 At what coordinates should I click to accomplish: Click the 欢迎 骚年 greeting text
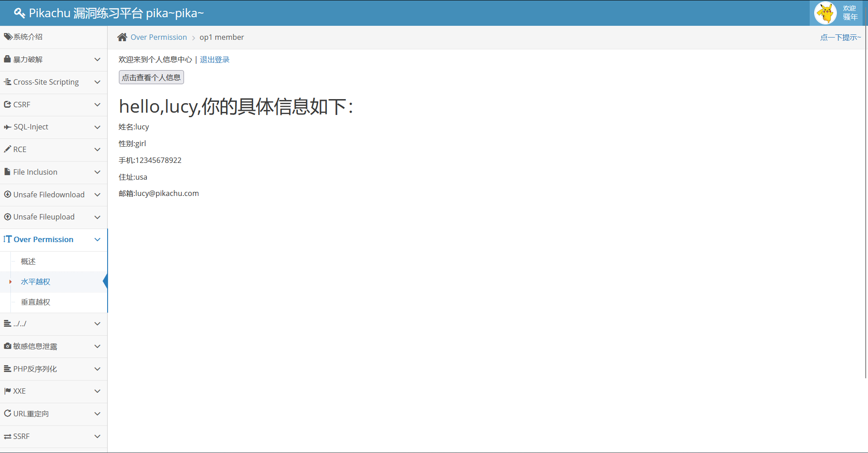tap(850, 13)
